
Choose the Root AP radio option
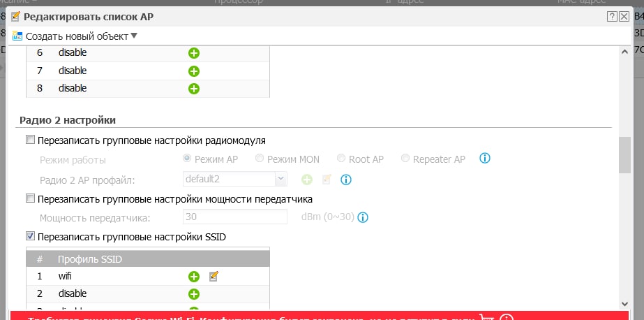tap(341, 159)
